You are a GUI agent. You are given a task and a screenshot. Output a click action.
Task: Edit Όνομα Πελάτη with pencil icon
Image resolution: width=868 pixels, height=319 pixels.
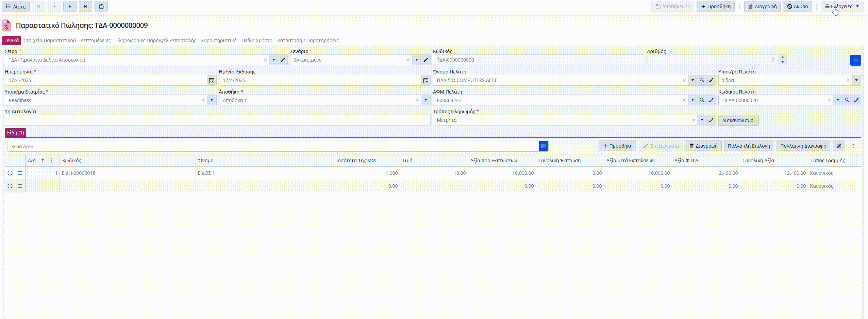pyautogui.click(x=711, y=80)
